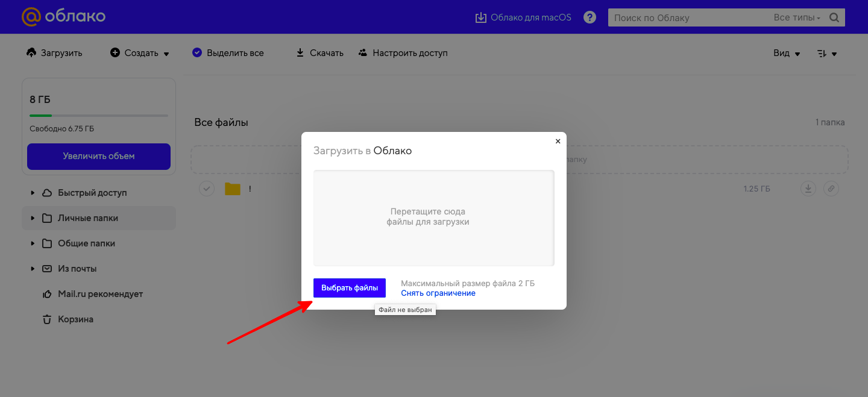Open the Создать dropdown menu

coord(140,53)
